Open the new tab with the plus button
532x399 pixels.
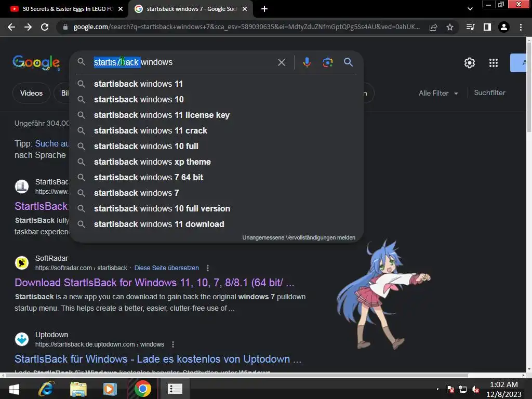(264, 9)
